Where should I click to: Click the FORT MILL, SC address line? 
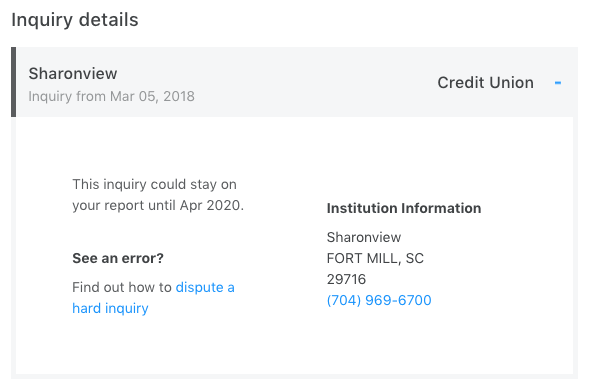[x=375, y=258]
